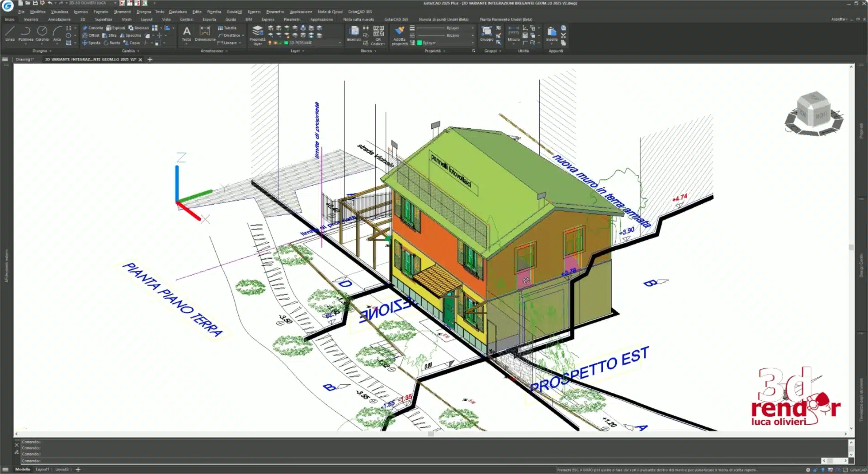Switch to the Superficie ribbon tab
Screen dimensions: 868x474
[104, 19]
